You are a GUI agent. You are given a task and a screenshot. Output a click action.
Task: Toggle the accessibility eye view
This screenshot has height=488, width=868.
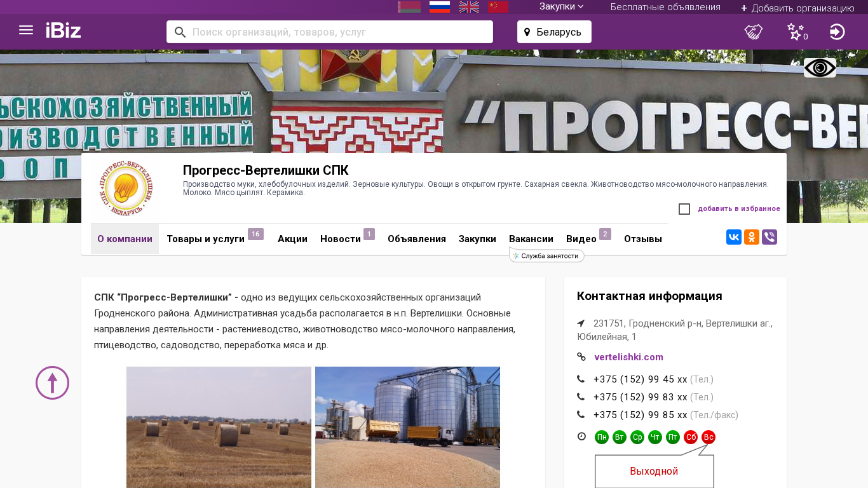coord(820,68)
